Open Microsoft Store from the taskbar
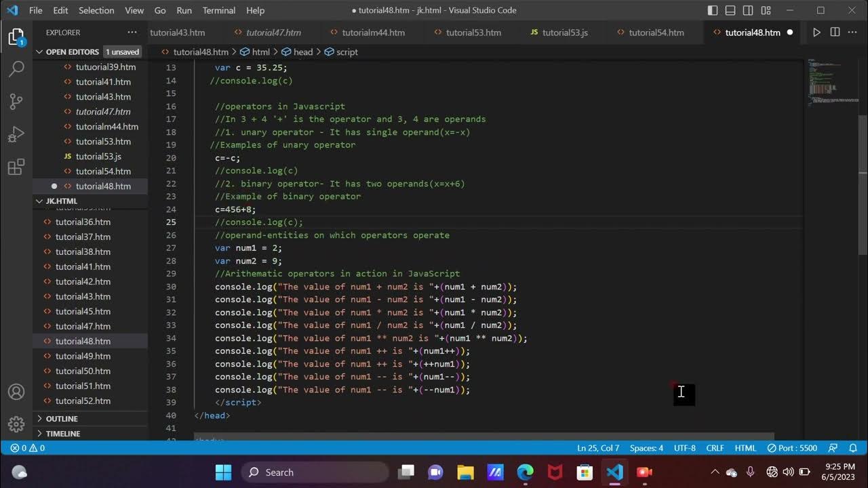The width and height of the screenshot is (868, 488). [x=585, y=472]
